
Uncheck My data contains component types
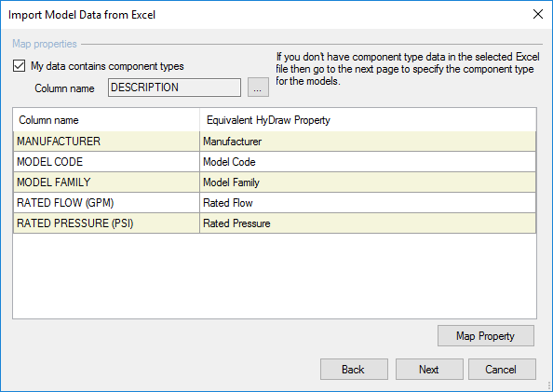pos(19,66)
